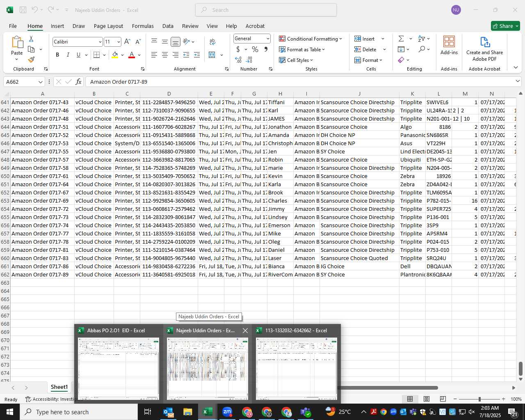Click the NU account avatar

[x=456, y=10]
